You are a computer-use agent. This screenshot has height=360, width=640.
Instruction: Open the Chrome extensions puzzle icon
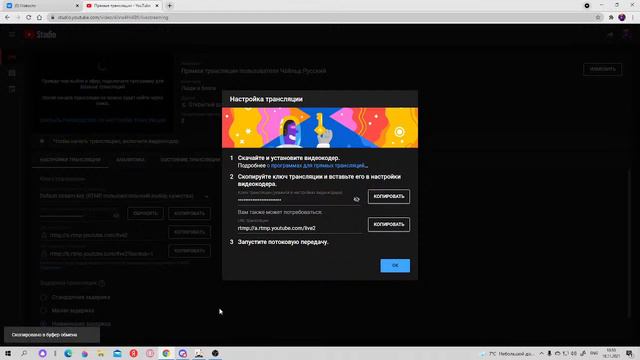tap(611, 18)
